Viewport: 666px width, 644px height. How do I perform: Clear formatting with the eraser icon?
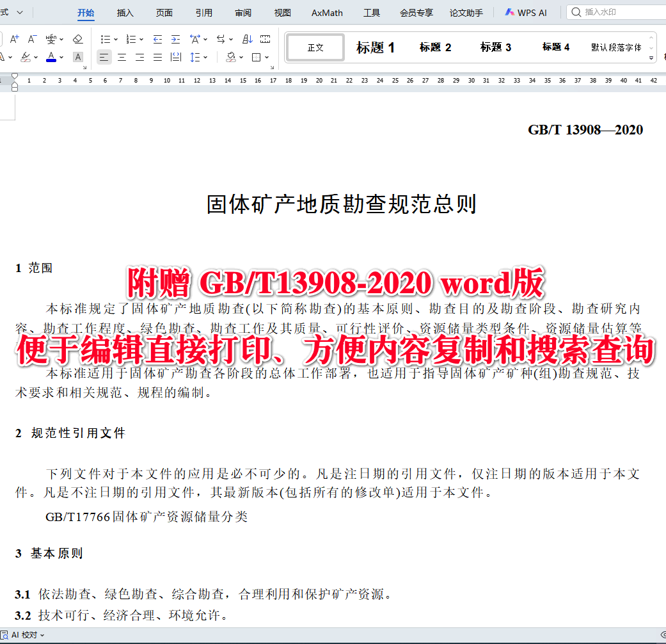coord(77,39)
